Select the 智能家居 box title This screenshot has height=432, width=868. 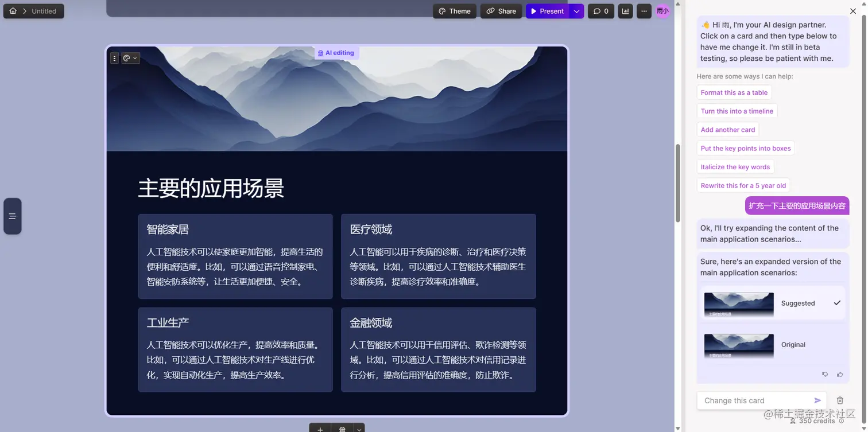(x=168, y=229)
